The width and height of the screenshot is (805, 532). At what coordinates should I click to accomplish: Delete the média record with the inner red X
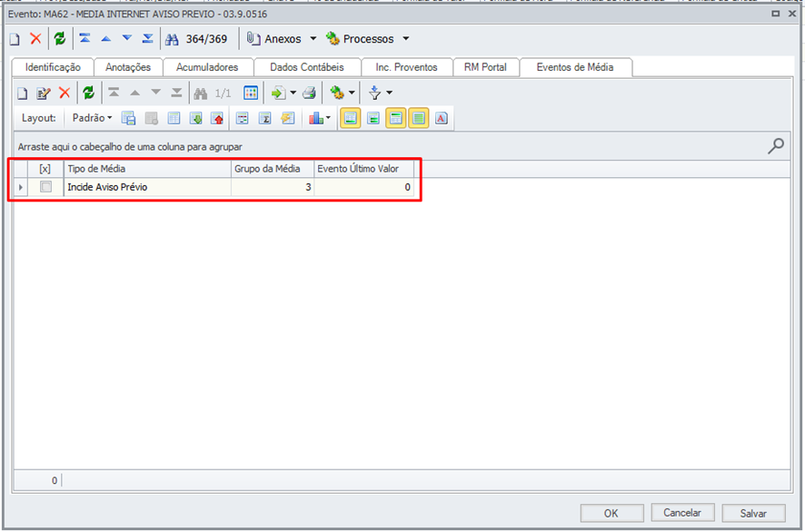pyautogui.click(x=65, y=93)
